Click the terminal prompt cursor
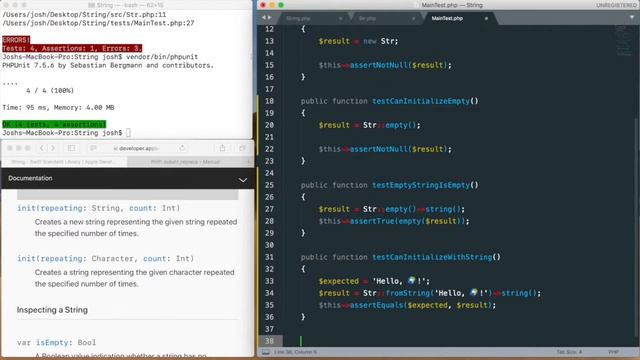640x360 pixels. [128, 133]
